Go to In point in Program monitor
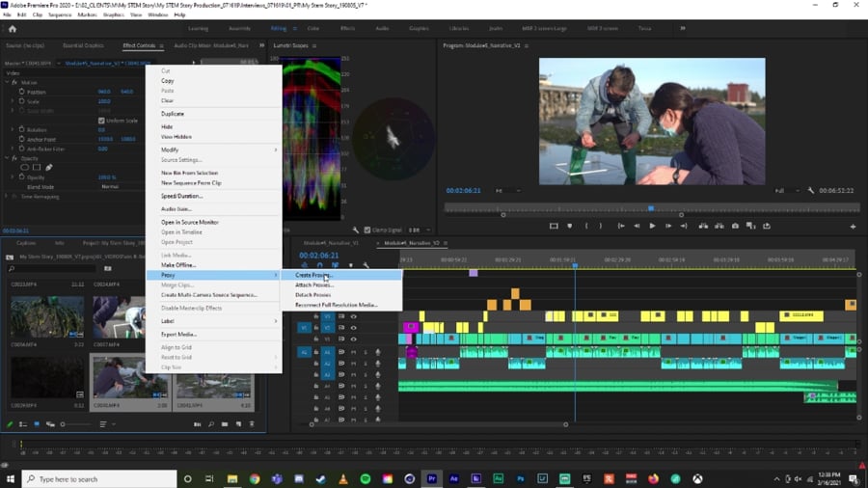Image resolution: width=868 pixels, height=488 pixels. [x=621, y=226]
